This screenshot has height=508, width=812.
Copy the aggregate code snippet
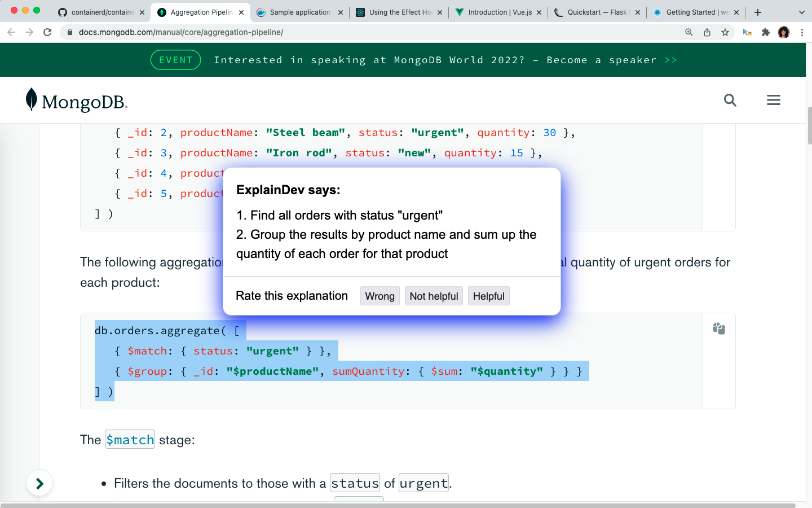point(718,329)
